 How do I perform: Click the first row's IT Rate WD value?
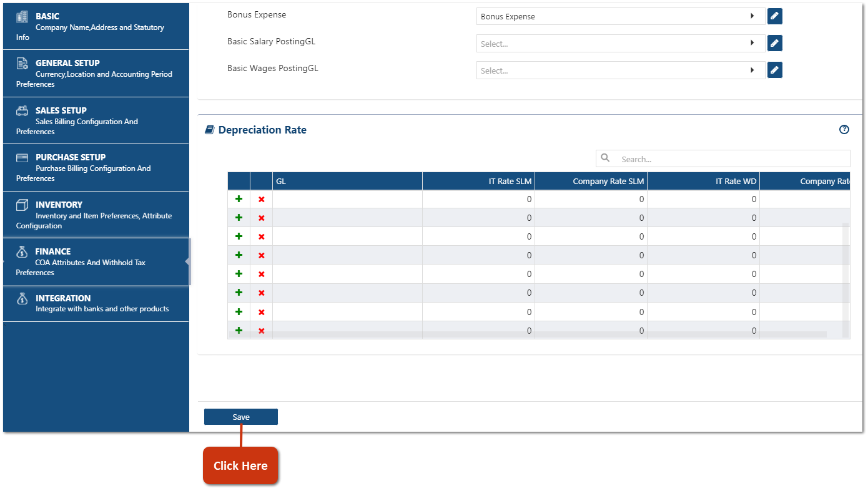coord(703,199)
